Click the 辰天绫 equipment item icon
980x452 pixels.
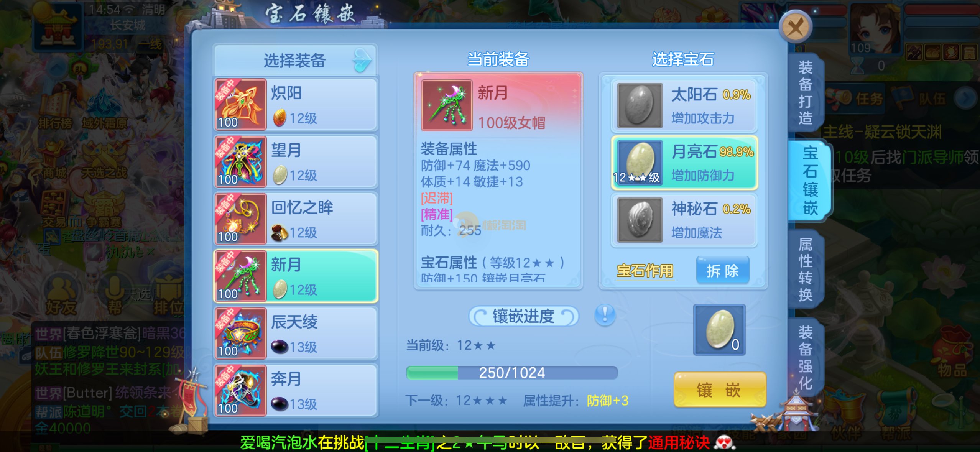(x=240, y=333)
